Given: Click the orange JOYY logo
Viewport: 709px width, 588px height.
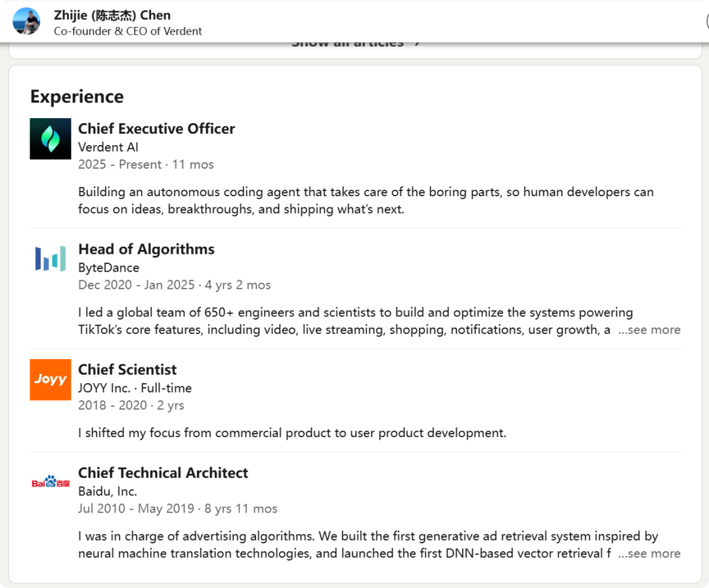Looking at the screenshot, I should (x=51, y=379).
